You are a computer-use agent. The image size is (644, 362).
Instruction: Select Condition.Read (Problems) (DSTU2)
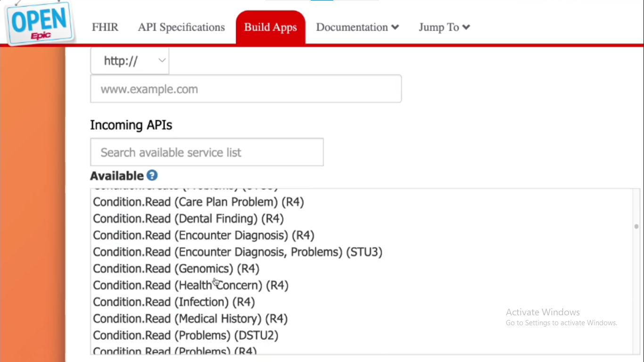(186, 335)
